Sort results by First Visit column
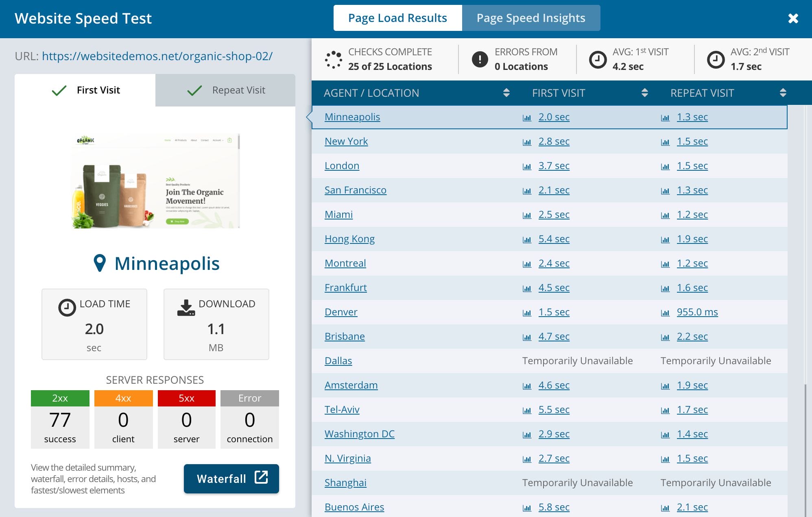 click(x=644, y=93)
